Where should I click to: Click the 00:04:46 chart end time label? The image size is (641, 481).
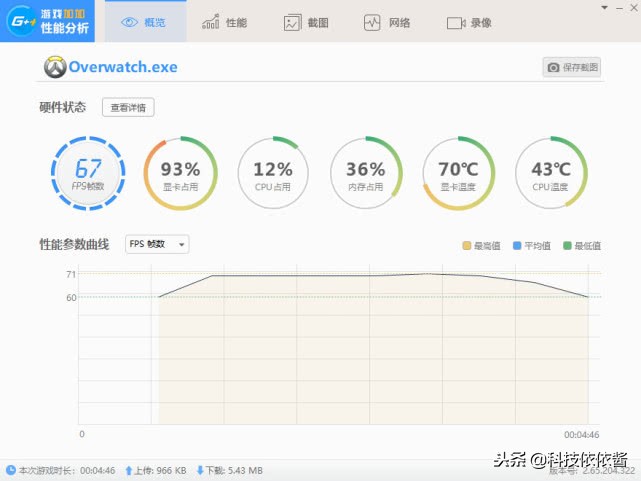[581, 435]
